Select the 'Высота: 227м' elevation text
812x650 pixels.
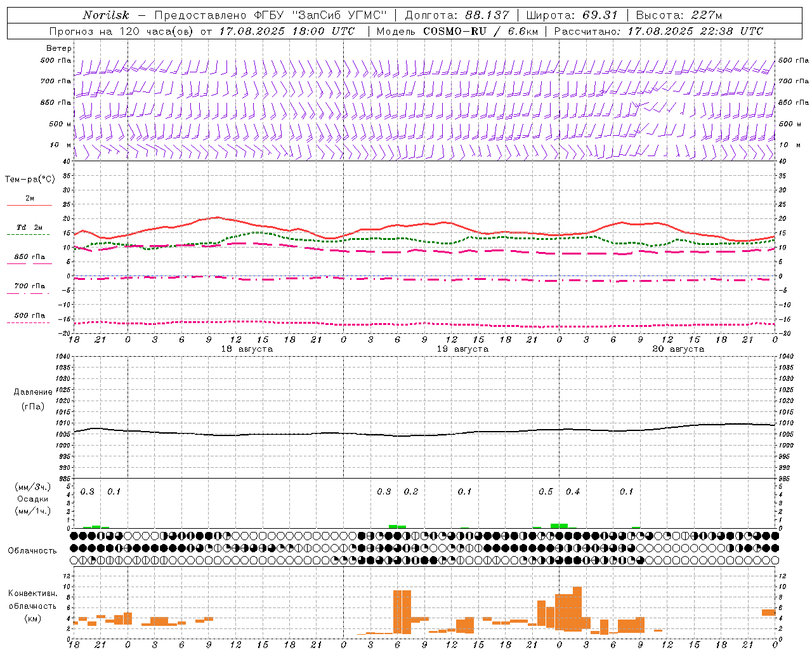tap(679, 15)
